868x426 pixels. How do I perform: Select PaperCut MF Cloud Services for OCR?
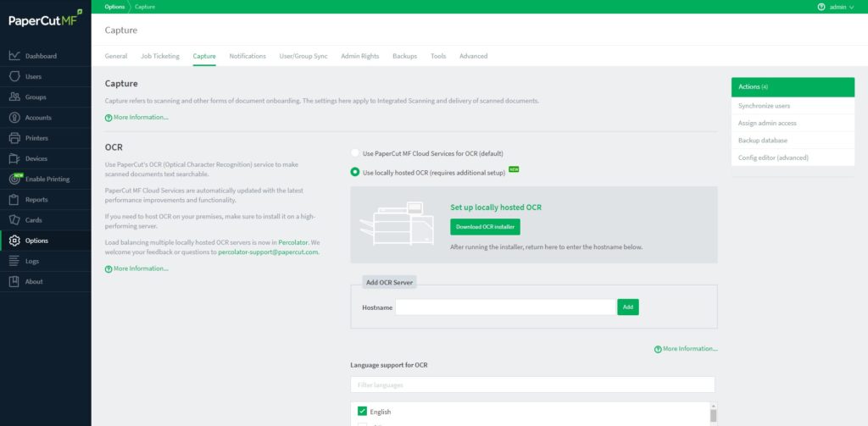[355, 153]
